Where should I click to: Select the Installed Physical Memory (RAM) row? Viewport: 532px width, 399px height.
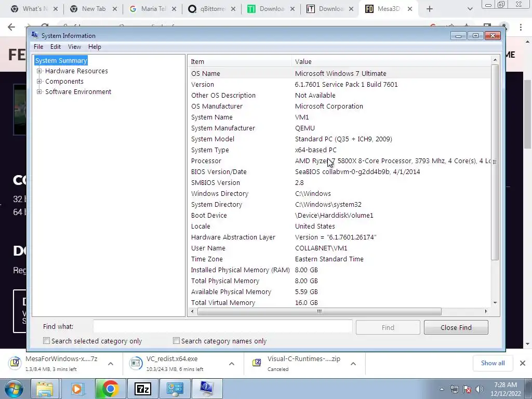[x=339, y=270]
